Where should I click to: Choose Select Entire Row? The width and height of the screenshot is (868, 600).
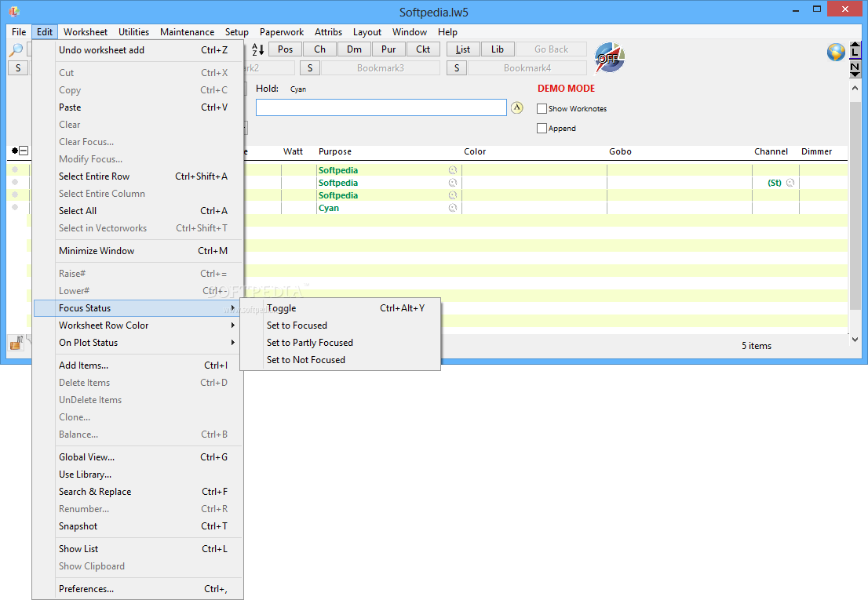coord(138,176)
